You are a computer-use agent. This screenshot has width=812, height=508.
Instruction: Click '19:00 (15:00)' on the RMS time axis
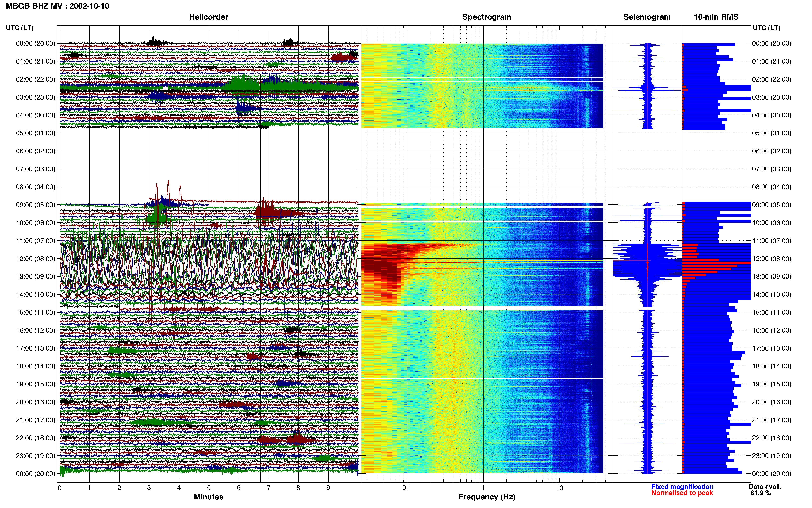[772, 384]
